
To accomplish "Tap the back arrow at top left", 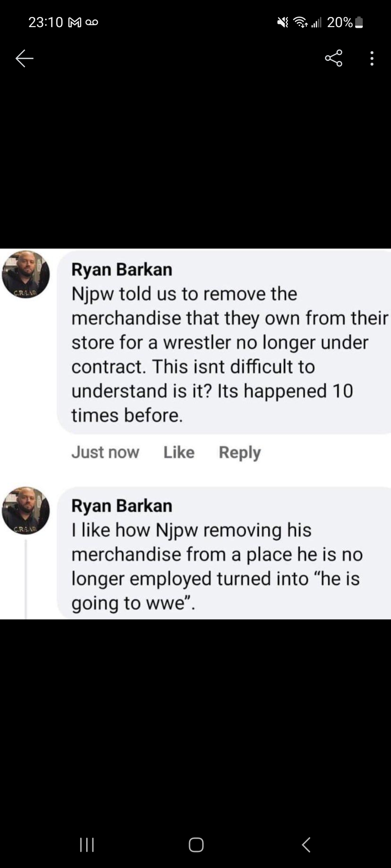I will pos(25,58).
